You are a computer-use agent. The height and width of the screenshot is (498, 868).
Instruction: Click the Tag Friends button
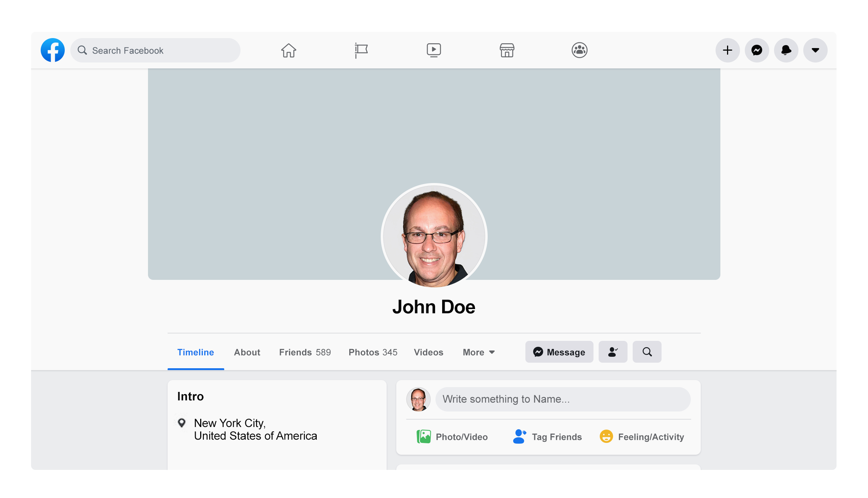tap(547, 437)
